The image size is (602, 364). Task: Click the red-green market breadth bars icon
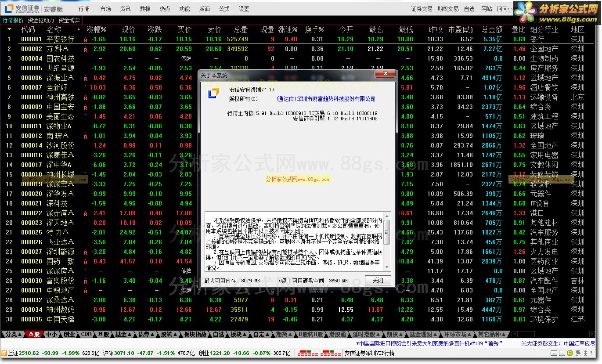pos(319,353)
